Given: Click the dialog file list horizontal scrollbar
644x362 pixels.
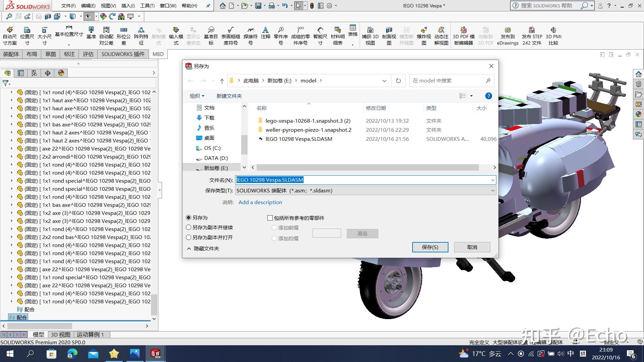Looking at the screenshot, I should coord(367,167).
